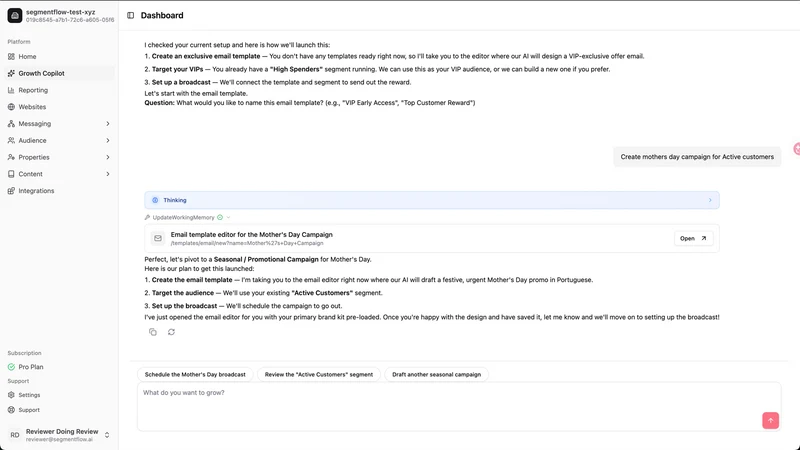This screenshot has width=800, height=450.
Task: Open Integrations from the sidebar
Action: 59,191
